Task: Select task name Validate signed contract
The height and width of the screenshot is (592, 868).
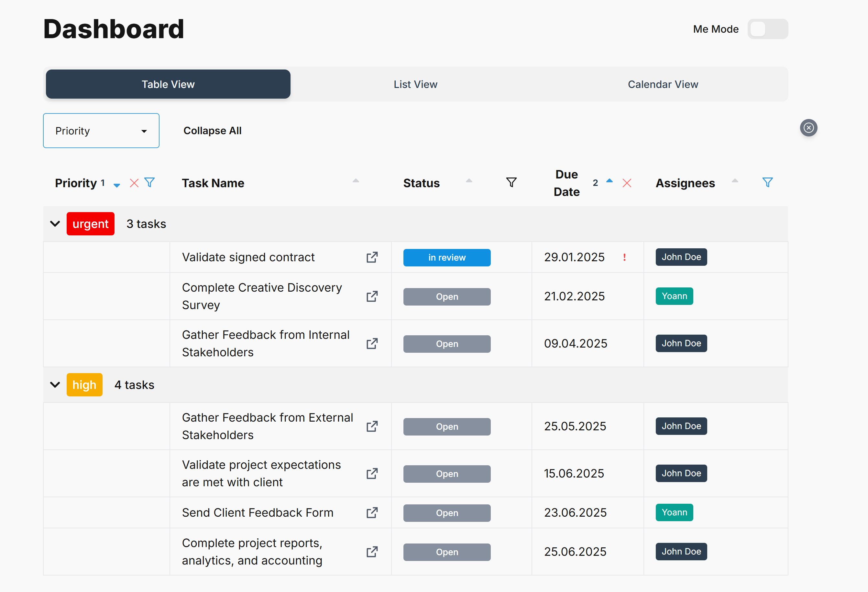Action: (248, 257)
